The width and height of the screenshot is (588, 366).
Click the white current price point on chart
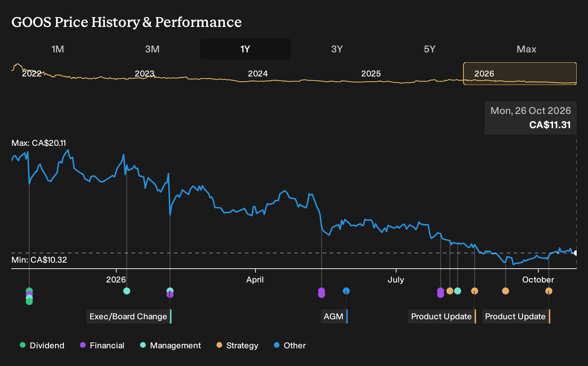(x=576, y=253)
